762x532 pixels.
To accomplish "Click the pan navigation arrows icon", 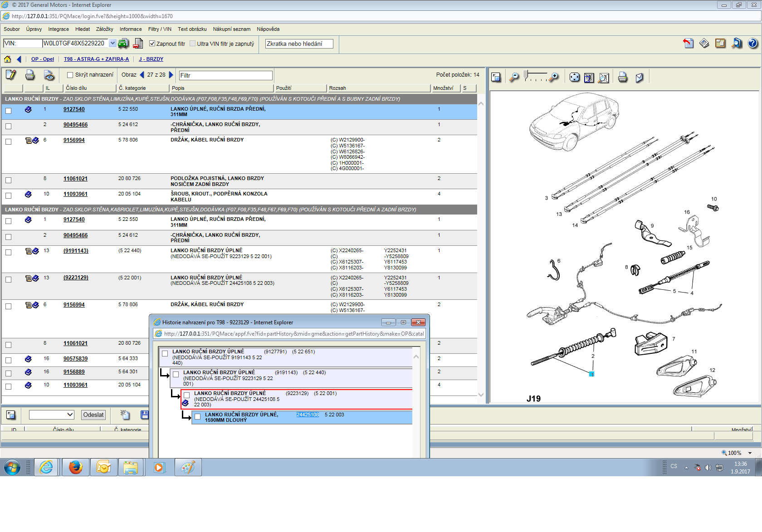I will (x=575, y=78).
